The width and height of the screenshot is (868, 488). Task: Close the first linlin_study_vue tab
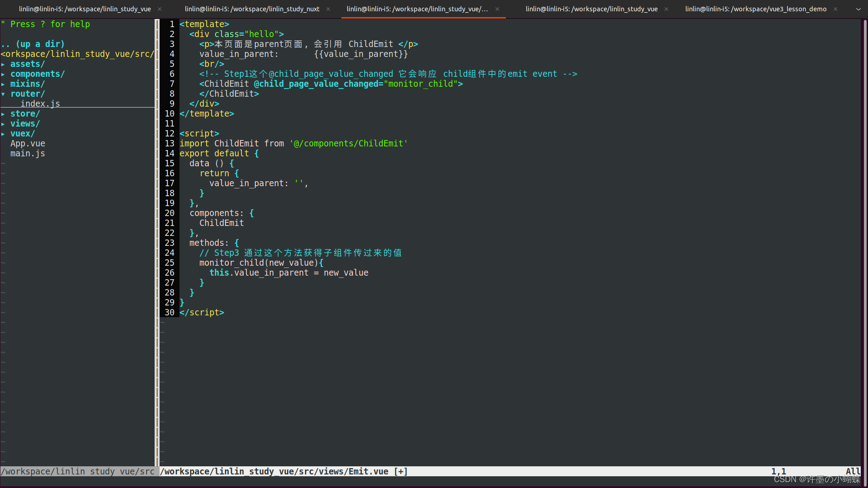click(x=160, y=9)
